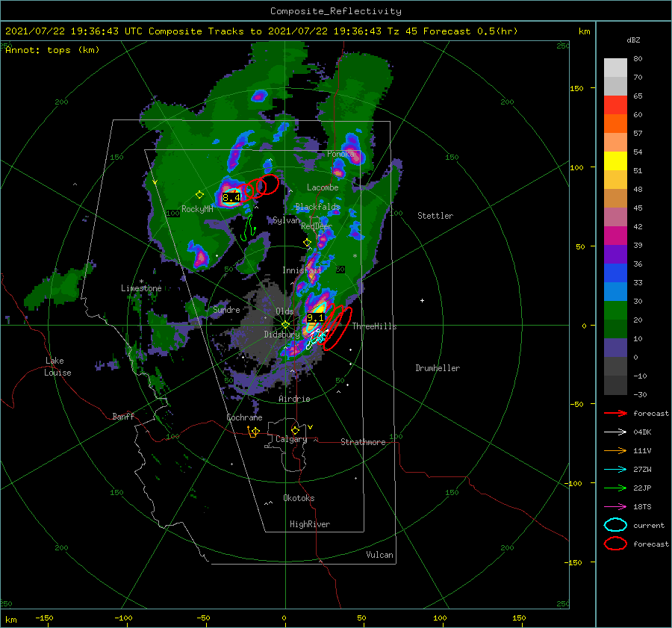Click the green 22JP track arrow
Image resolution: width=672 pixels, height=628 pixels.
(615, 488)
